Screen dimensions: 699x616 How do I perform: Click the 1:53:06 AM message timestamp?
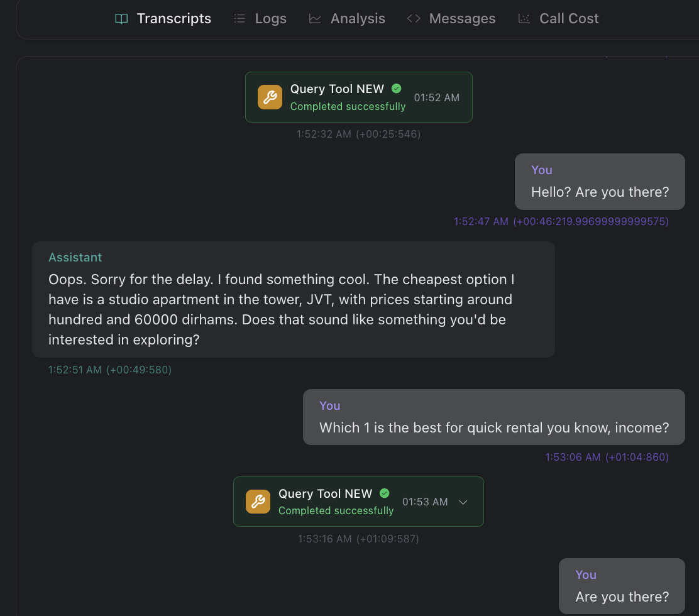point(573,457)
